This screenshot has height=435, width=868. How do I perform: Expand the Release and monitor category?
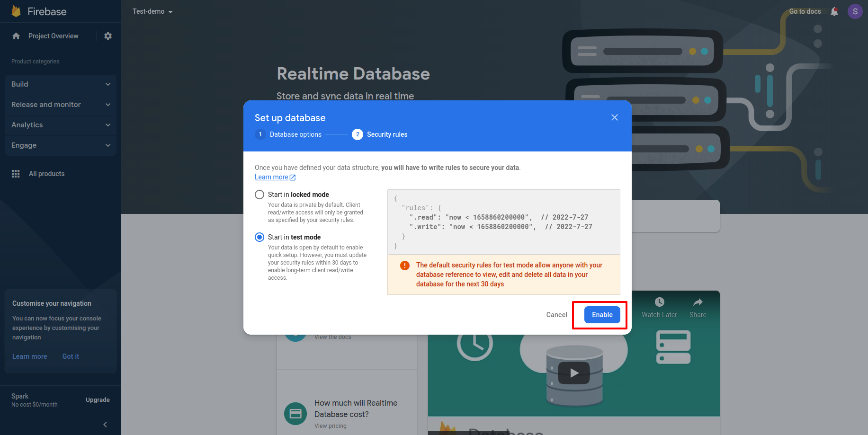coord(60,105)
